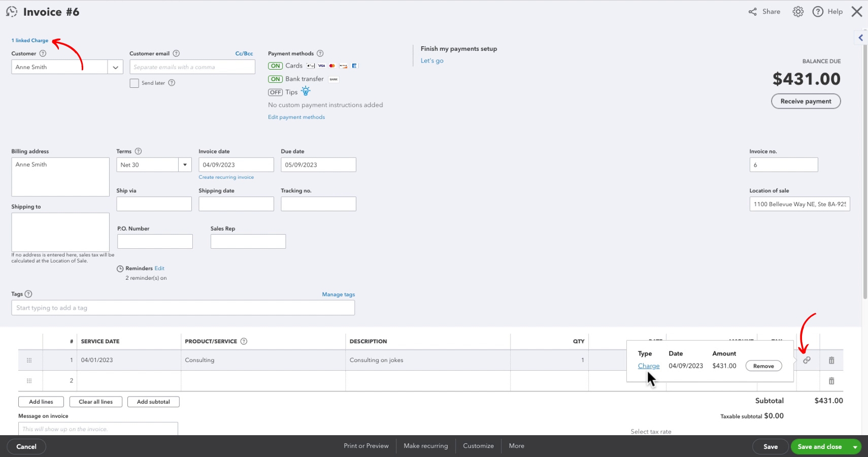Click the Clear all lines button

96,402
